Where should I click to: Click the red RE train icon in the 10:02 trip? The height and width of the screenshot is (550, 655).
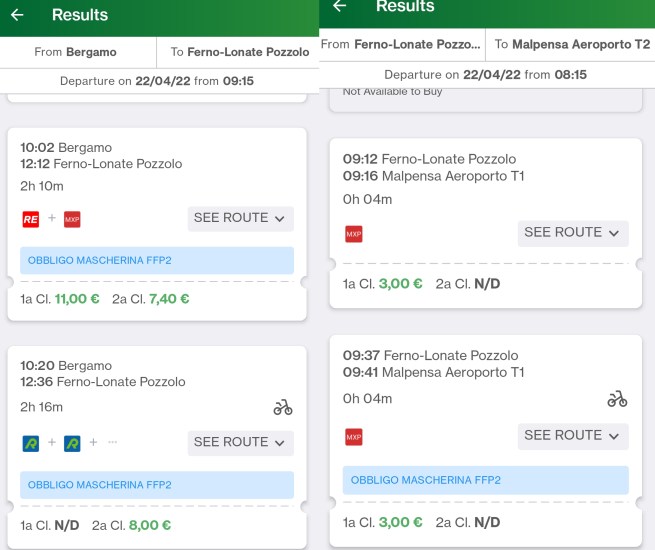[30, 219]
